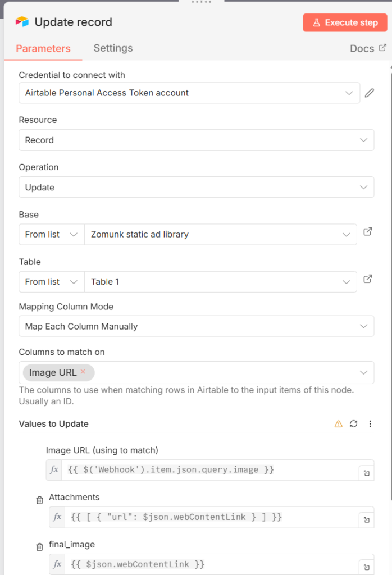The height and width of the screenshot is (575, 392).
Task: Change Base mode From list dropdown
Action: pos(51,235)
